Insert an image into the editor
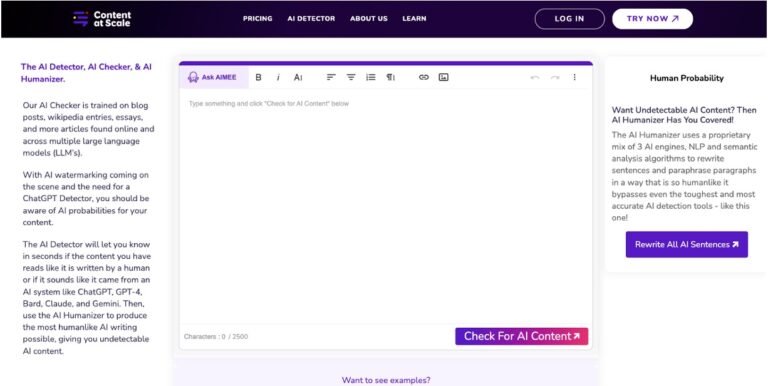This screenshot has width=768, height=386. pos(444,77)
